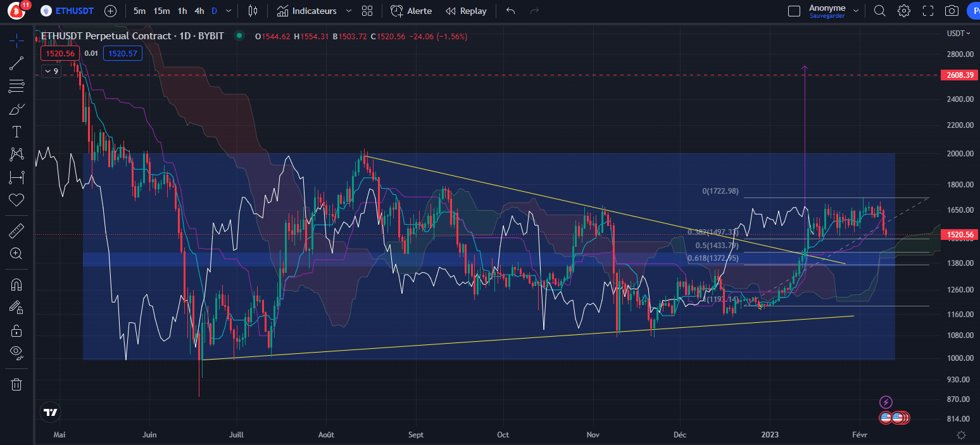Viewport: 980px width, 445px height.
Task: Click the blue 1520.57 buy button
Action: pyautogui.click(x=122, y=53)
